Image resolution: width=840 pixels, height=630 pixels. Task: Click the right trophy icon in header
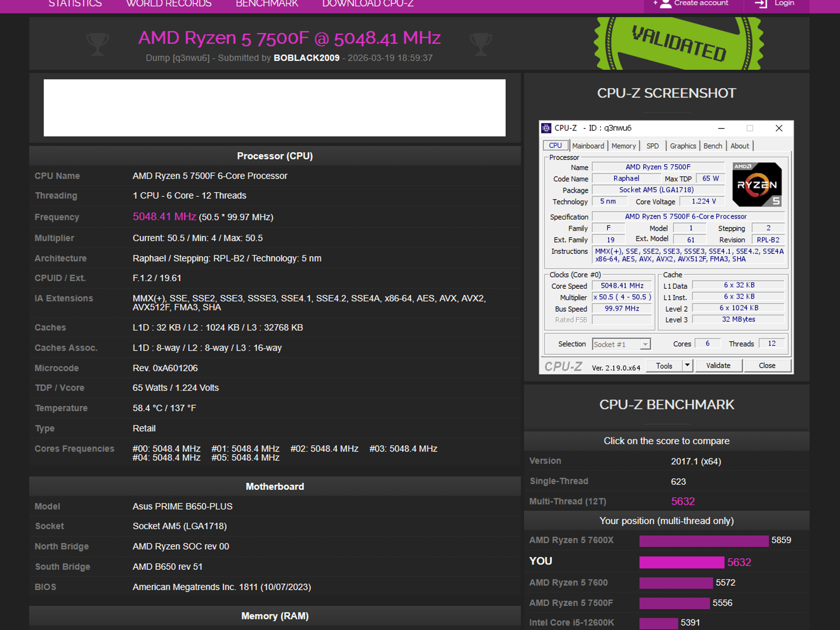(x=480, y=44)
